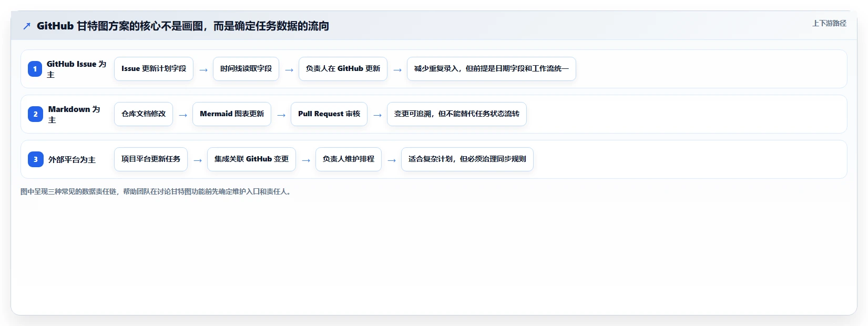
Task: Click the '集成关联 GitHub 变更' step
Action: [x=251, y=159]
